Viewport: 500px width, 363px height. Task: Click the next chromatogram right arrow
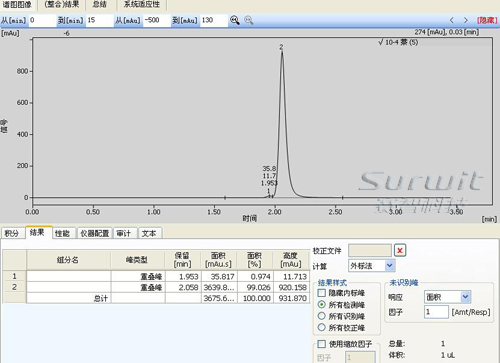(466, 20)
